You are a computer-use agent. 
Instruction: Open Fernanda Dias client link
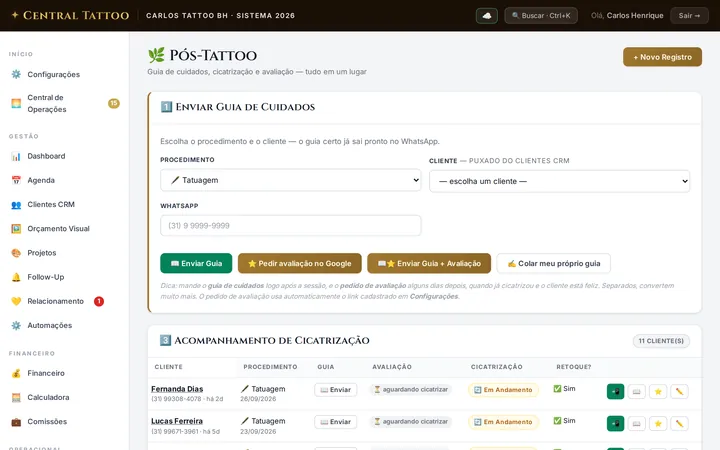click(177, 389)
